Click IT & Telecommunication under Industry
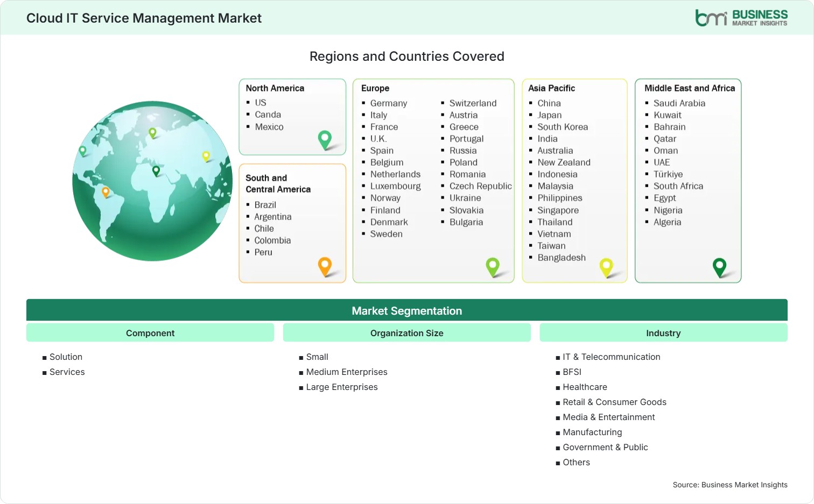This screenshot has width=814, height=504. coord(611,357)
